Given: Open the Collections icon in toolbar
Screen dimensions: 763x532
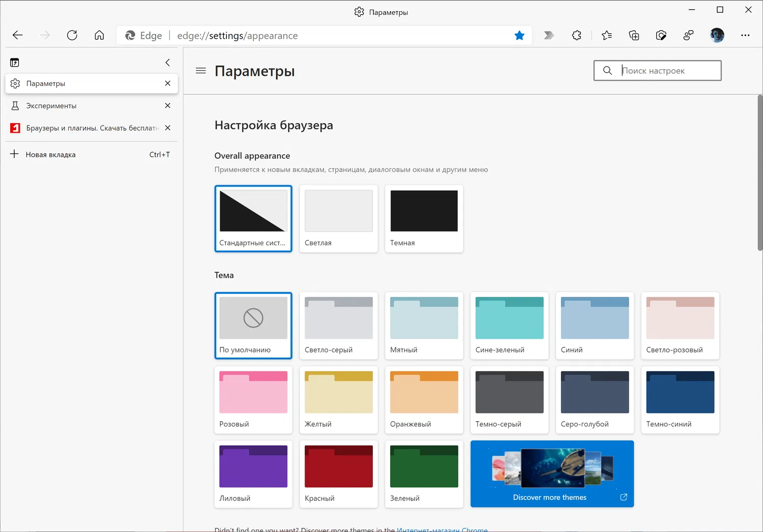Looking at the screenshot, I should (x=634, y=35).
